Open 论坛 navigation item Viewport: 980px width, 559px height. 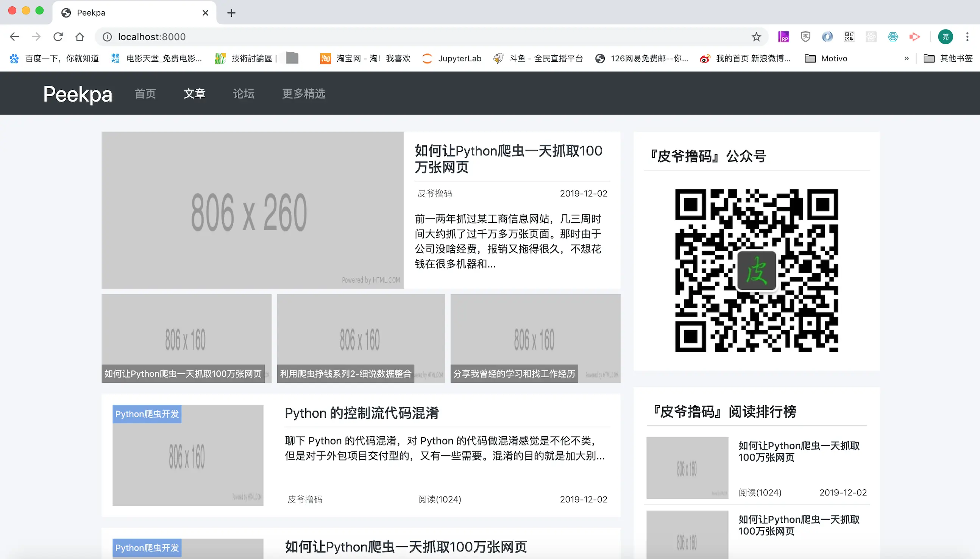[x=243, y=93]
